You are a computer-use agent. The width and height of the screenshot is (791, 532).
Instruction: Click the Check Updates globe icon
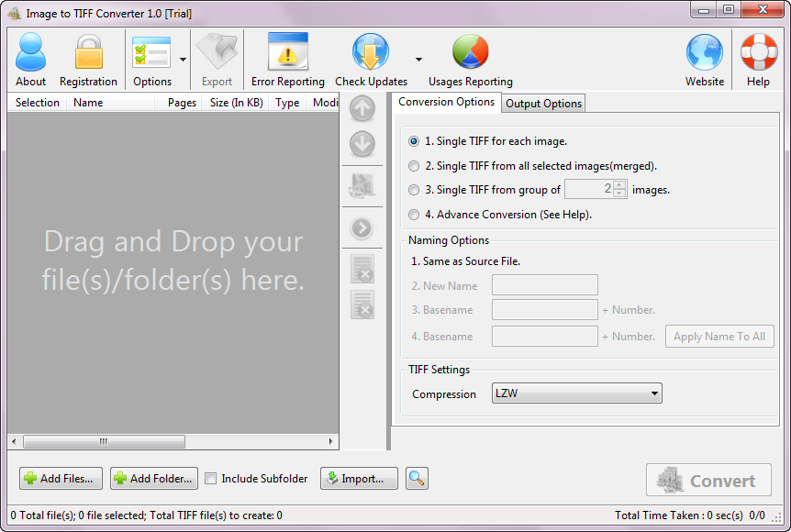(x=371, y=52)
